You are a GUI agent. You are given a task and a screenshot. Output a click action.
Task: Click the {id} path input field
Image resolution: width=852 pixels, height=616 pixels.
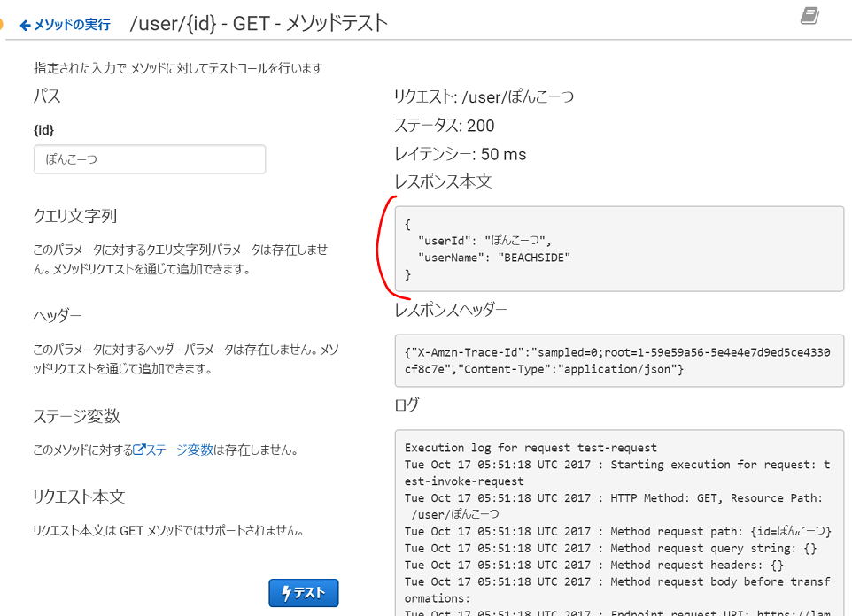150,159
